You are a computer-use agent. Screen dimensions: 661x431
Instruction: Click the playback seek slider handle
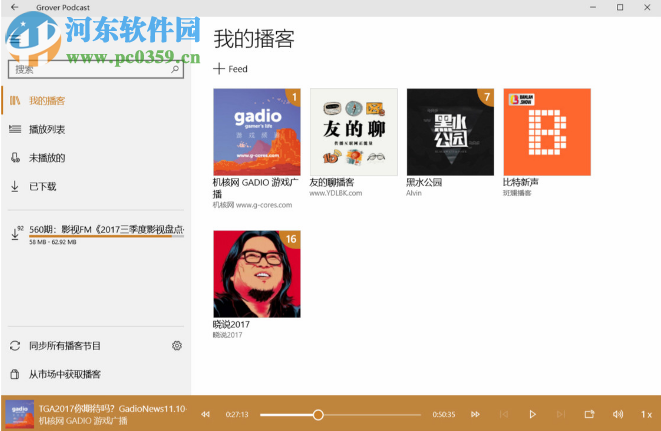[x=318, y=415]
